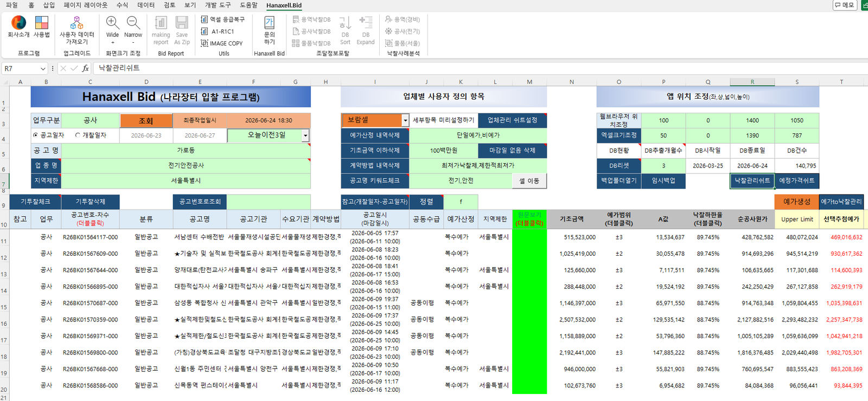
Task: Click the 임시백업 button
Action: pos(663,180)
